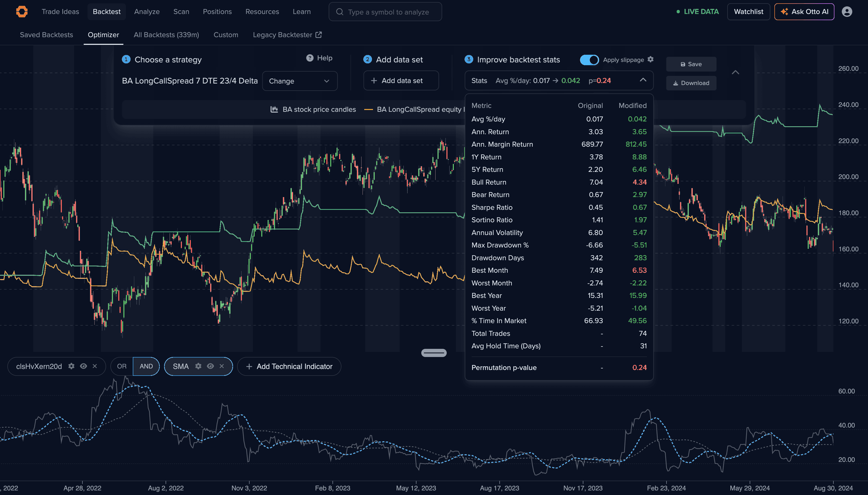
Task: Click the LIVE DATA status label
Action: (x=701, y=11)
